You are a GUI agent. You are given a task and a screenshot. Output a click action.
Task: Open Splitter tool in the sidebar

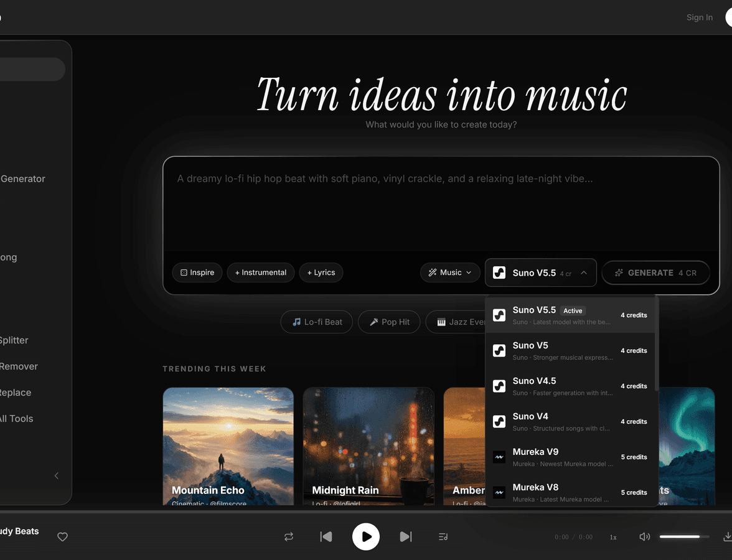coord(14,340)
